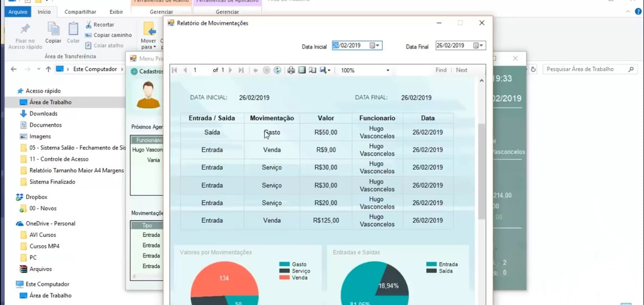Click the Find link in report toolbar
The image size is (644, 305).
[441, 70]
